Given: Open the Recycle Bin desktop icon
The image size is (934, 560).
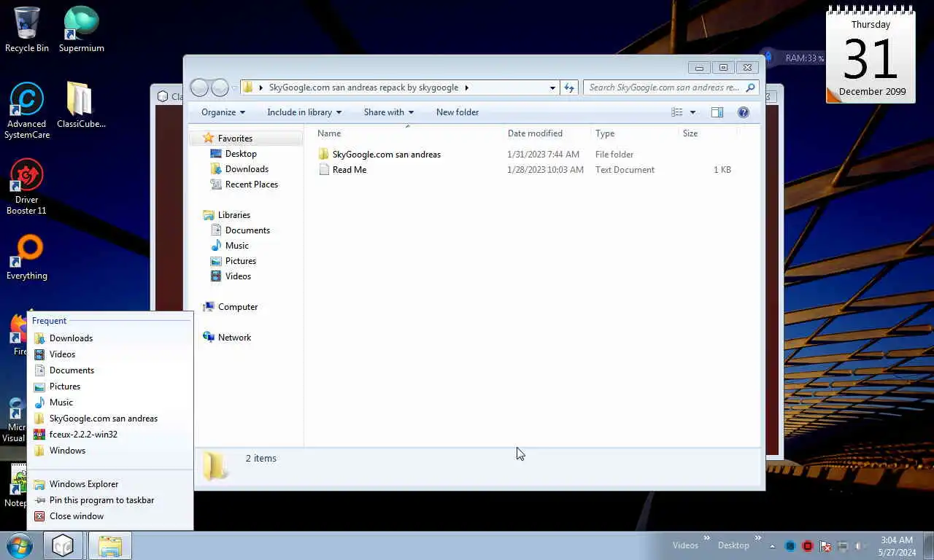Looking at the screenshot, I should [27, 29].
